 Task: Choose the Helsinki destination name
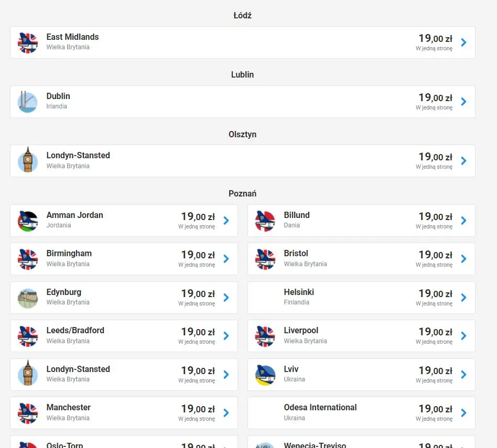(299, 292)
